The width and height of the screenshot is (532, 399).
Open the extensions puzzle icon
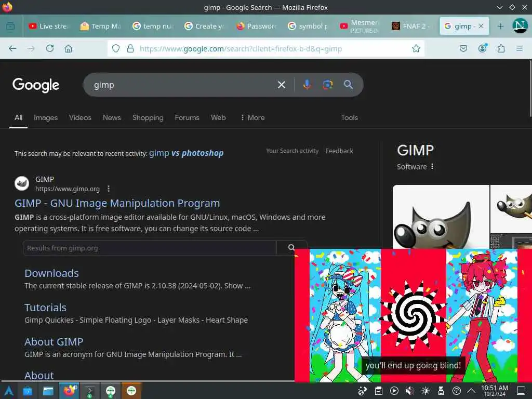501,48
